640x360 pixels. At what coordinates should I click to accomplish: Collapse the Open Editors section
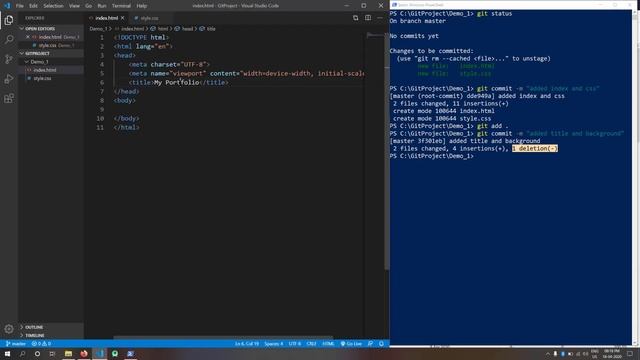click(x=51, y=29)
